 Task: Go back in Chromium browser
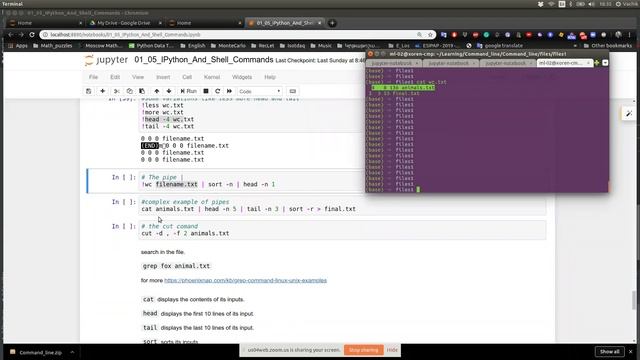tap(11, 35)
